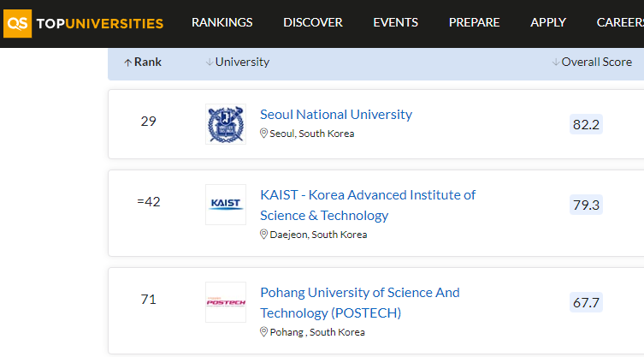Open KAIST Korea Advanced Institute link

368,205
